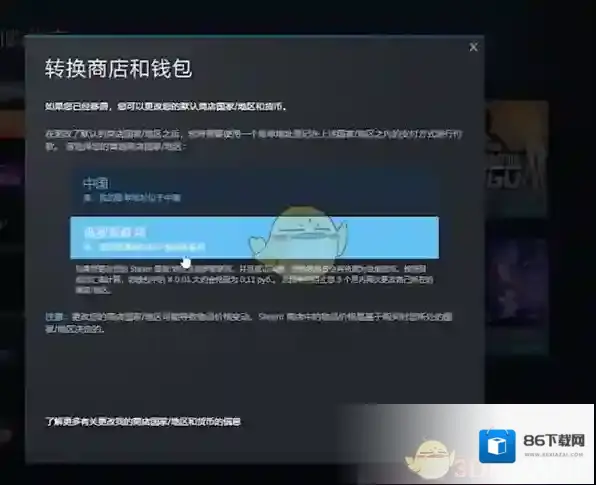Open the yellow game artwork tile behind the dialog
This screenshot has height=485, width=596.
point(516,158)
